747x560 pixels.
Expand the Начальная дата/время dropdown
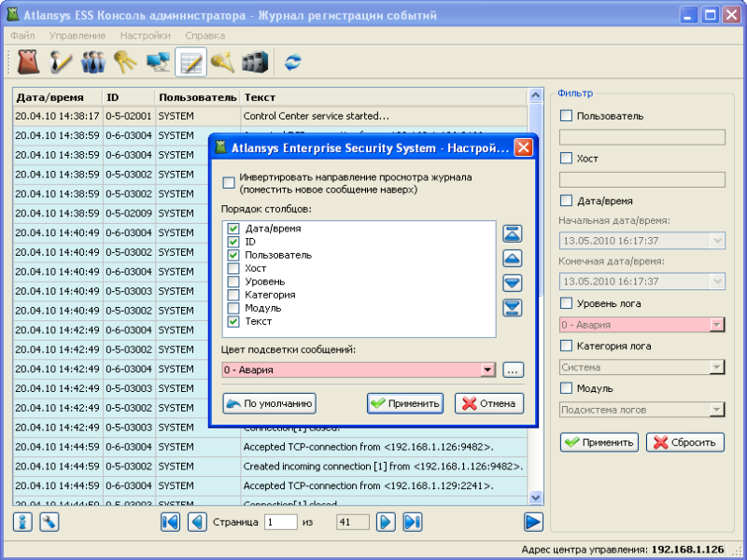[717, 241]
